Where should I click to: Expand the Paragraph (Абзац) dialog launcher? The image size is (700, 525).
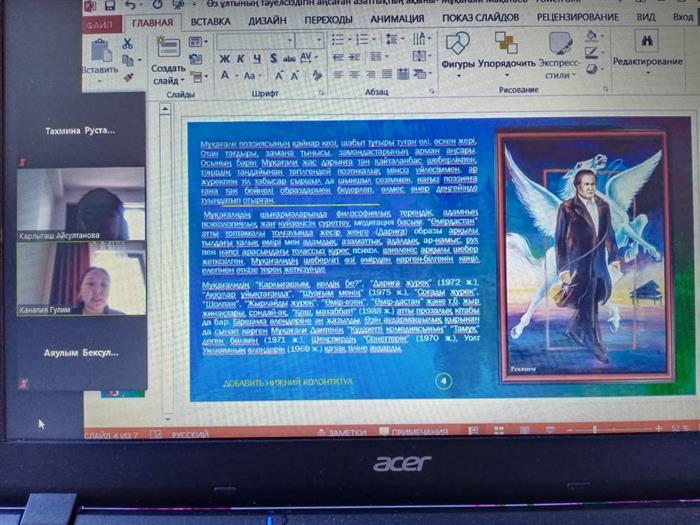tap(427, 92)
